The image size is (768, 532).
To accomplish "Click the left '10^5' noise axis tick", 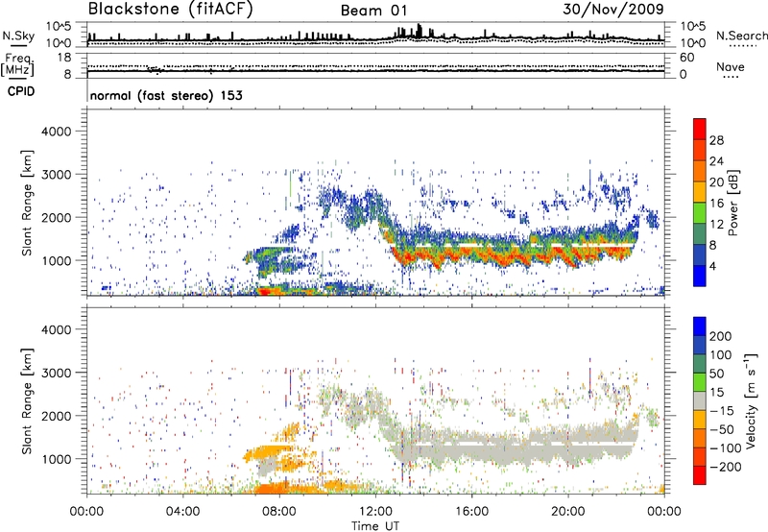I will pos(59,27).
